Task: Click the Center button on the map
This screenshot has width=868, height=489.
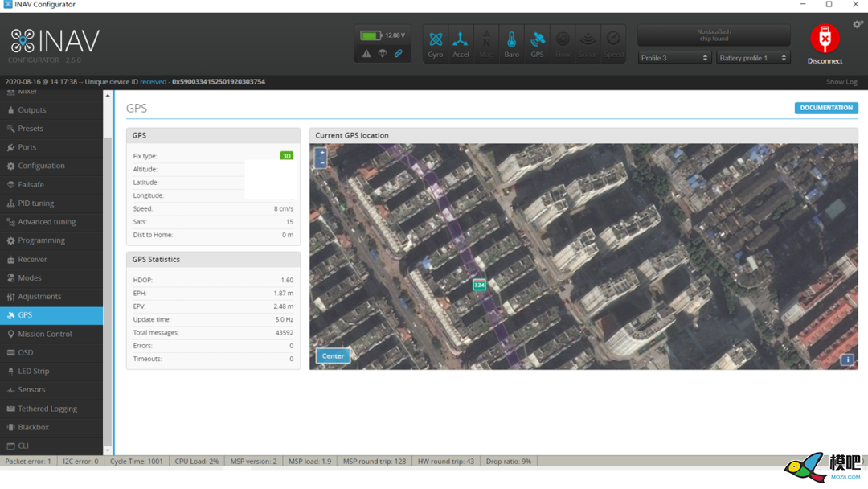Action: [334, 356]
